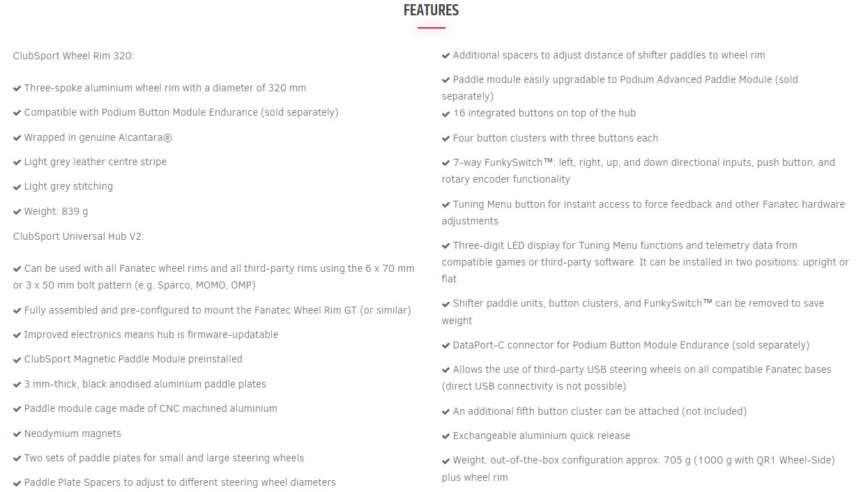Viewport: 868px width, 492px height.
Task: Select ClubSport Universal Hub V2 subheading
Action: click(78, 236)
